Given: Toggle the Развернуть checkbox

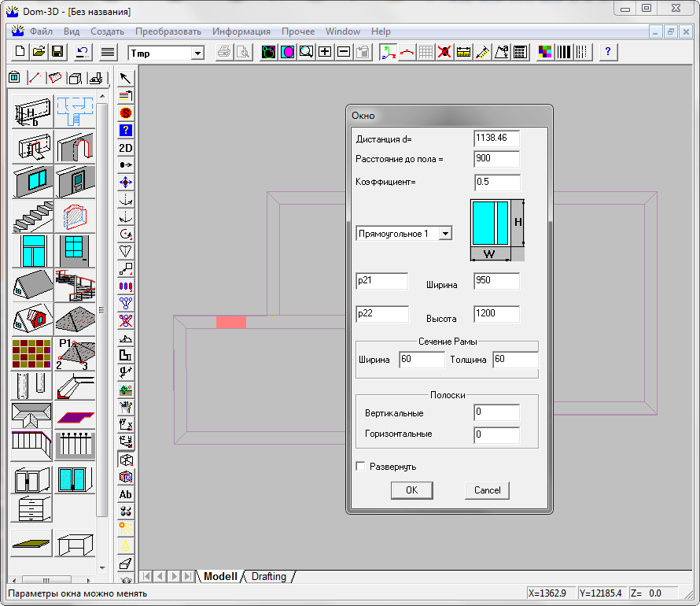Looking at the screenshot, I should (x=361, y=466).
